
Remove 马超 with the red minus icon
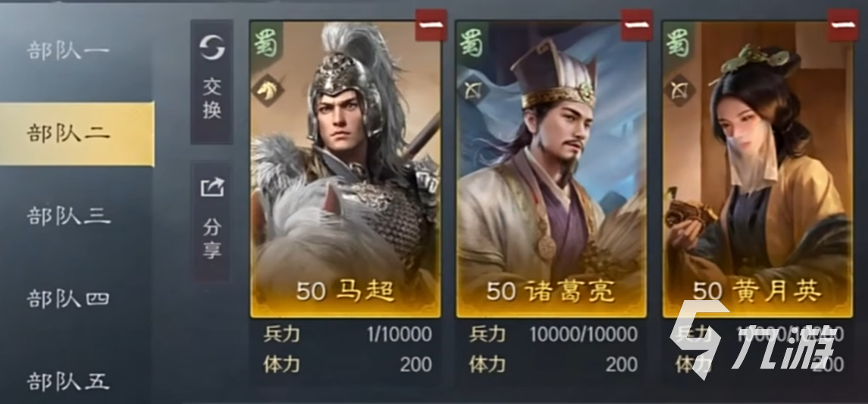(431, 25)
